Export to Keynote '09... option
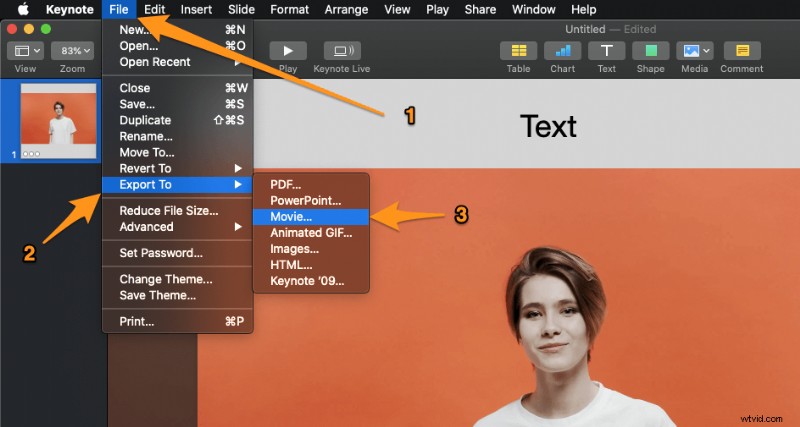Screen dimensions: 800x427 tap(311, 281)
